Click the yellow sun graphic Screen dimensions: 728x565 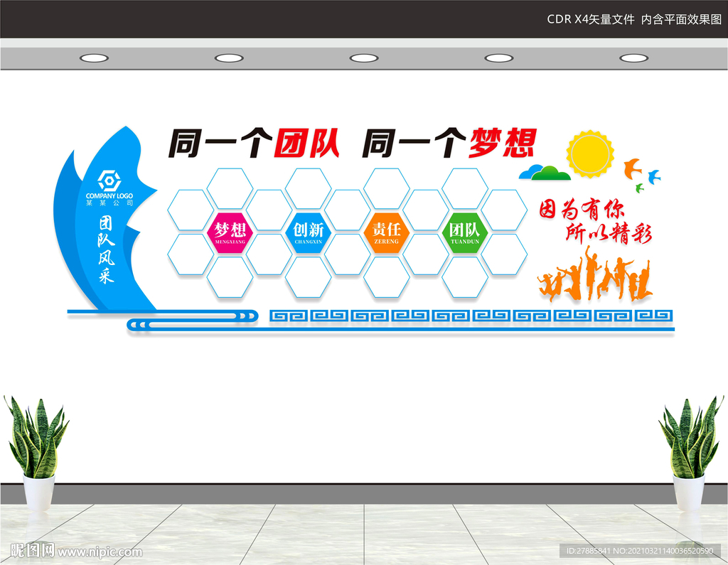point(591,155)
